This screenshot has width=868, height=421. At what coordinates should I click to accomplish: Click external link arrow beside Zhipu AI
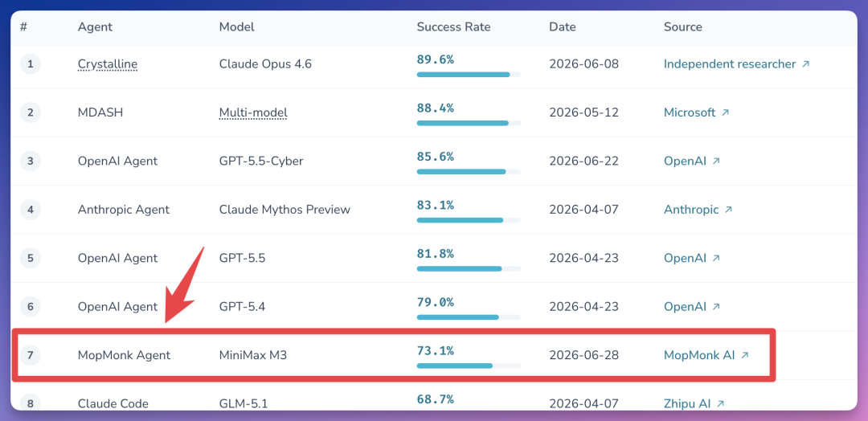(720, 404)
